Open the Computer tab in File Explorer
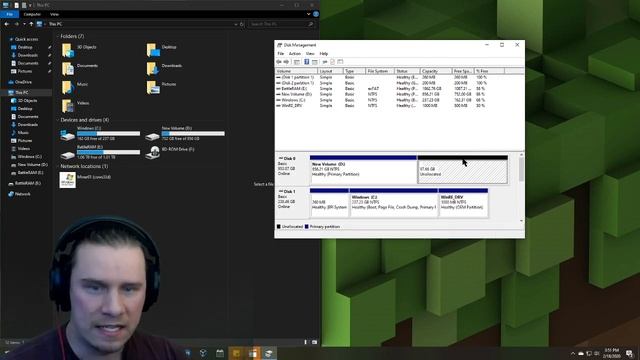 (32, 14)
